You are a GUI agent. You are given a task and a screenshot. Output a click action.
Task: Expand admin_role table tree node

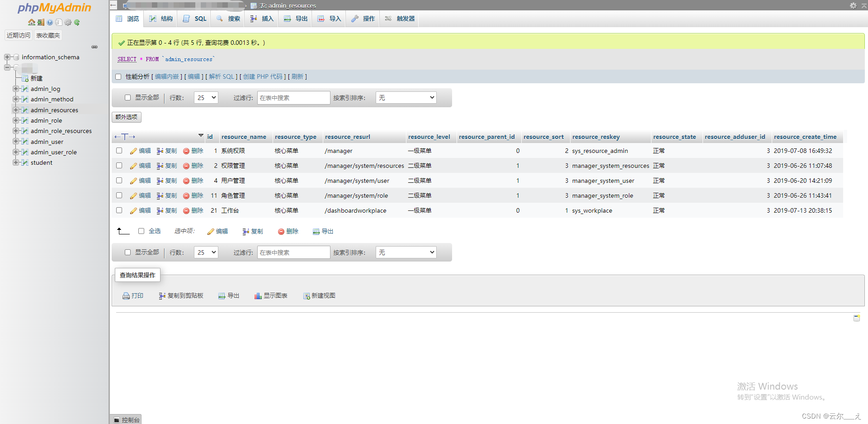(x=16, y=120)
